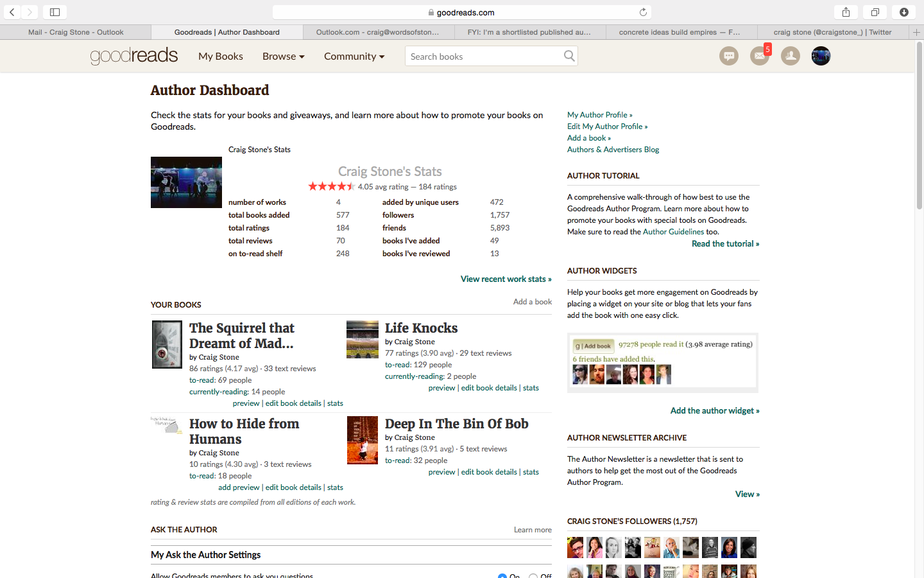
Task: Open the user profile avatar in header
Action: tap(821, 56)
